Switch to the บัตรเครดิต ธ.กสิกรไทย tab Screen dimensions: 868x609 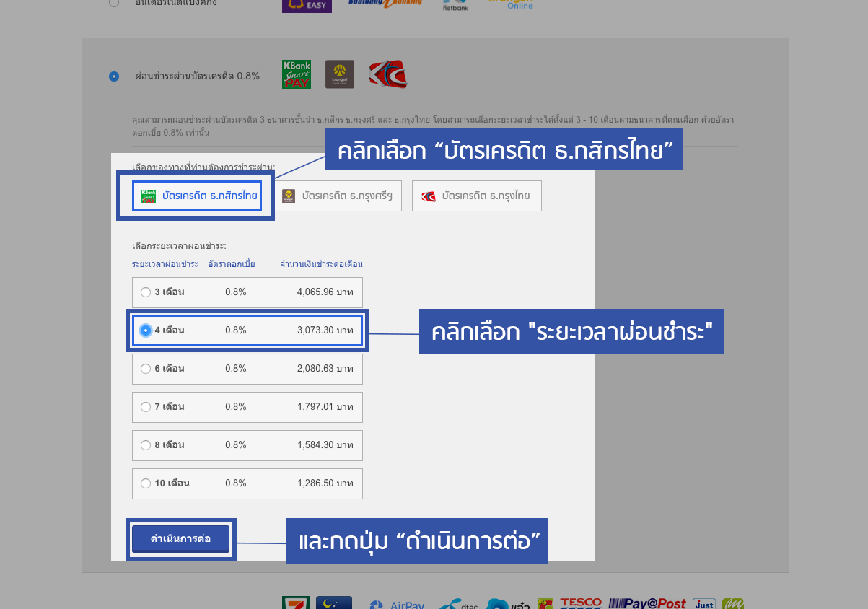point(197,196)
